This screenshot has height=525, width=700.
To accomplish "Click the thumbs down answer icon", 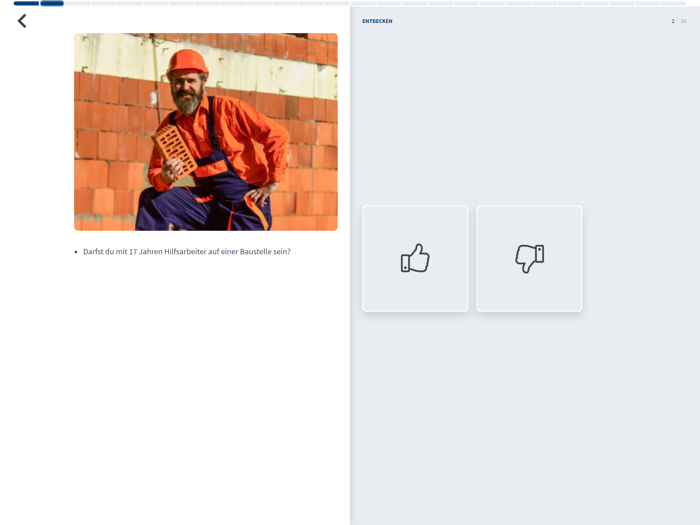I will [x=529, y=258].
